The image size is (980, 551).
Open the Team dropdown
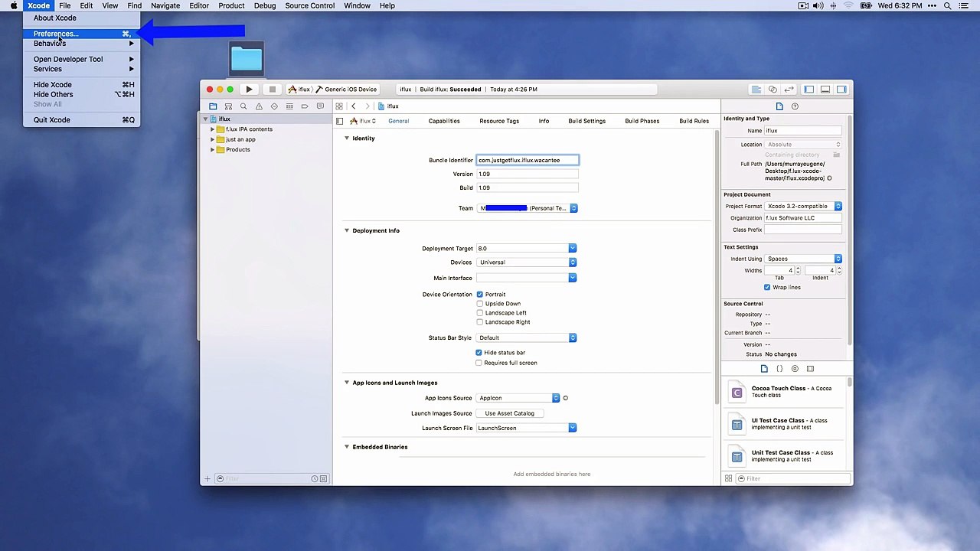point(527,208)
